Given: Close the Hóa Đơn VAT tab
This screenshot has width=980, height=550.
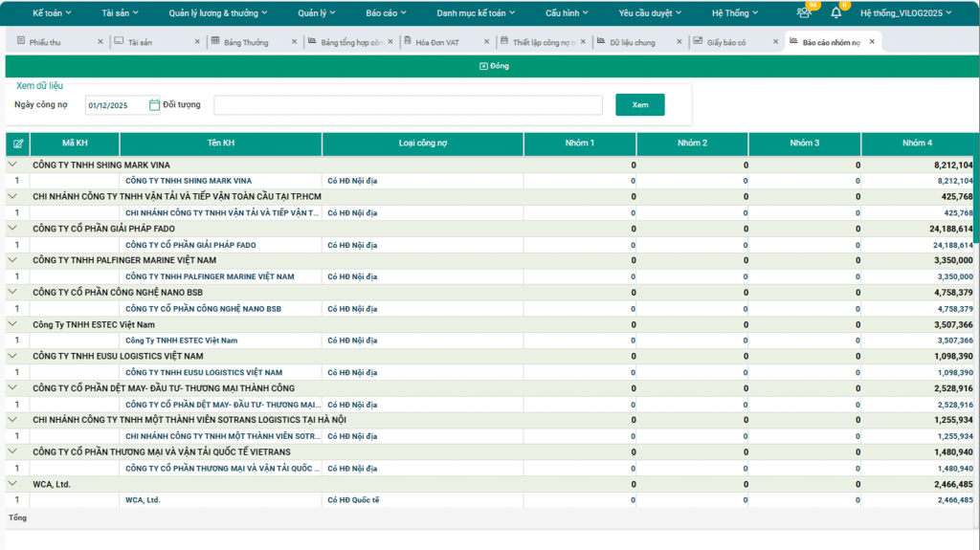Looking at the screenshot, I should click(x=486, y=42).
